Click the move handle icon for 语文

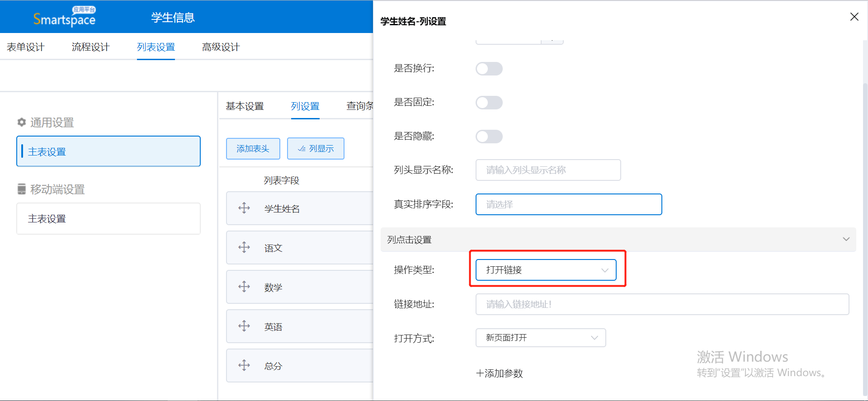(244, 247)
